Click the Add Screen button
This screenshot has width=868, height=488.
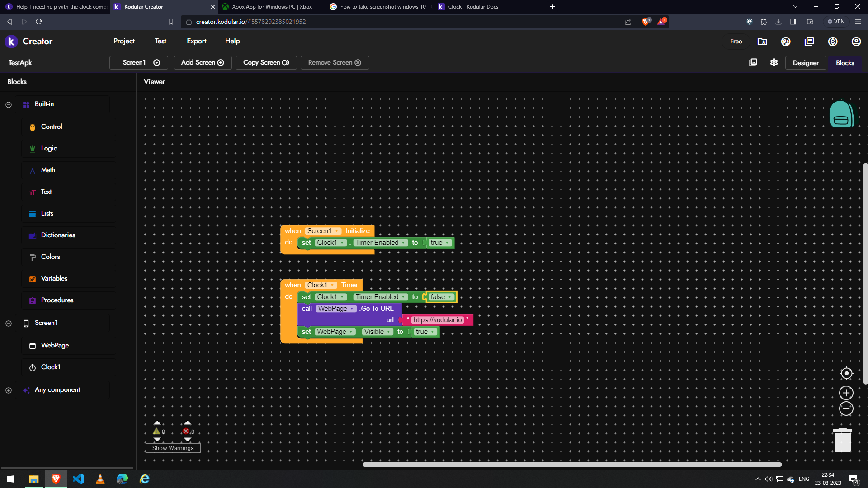pyautogui.click(x=203, y=62)
